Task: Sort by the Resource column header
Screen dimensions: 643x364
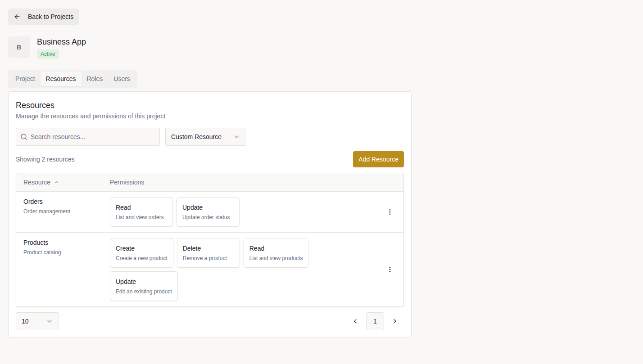Action: pyautogui.click(x=41, y=182)
